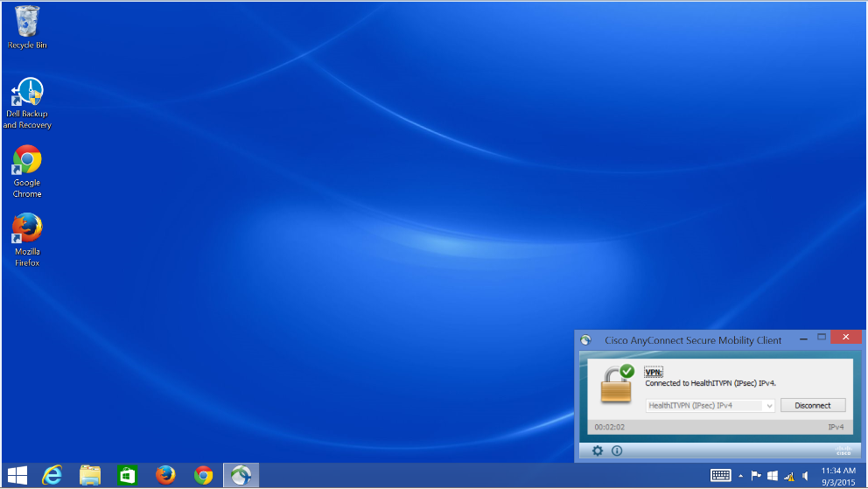Maximize the Cisco AnyConnect window
This screenshot has width=868, height=489.
(822, 337)
